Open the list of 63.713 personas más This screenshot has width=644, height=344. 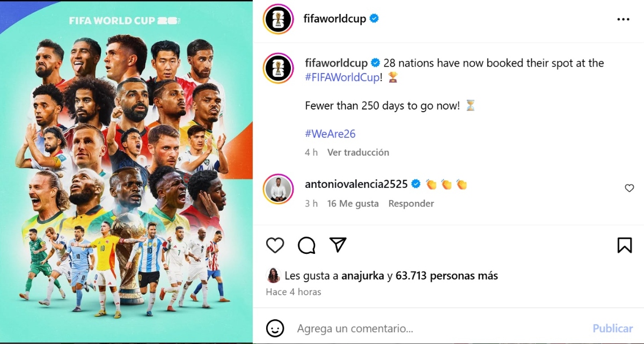(447, 276)
